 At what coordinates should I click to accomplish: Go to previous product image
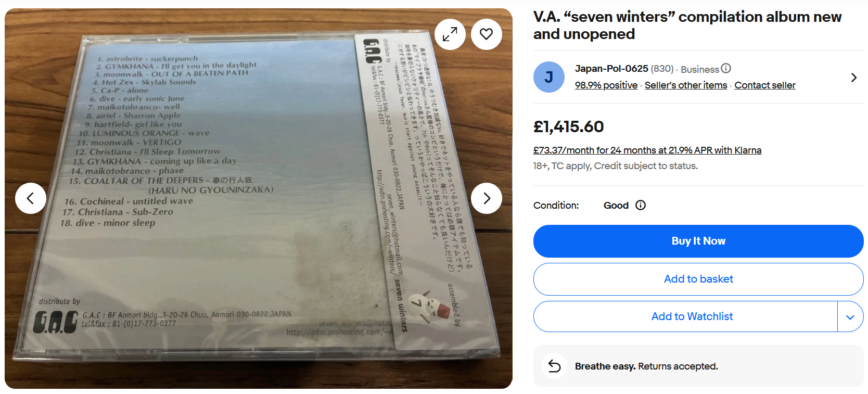pos(31,198)
